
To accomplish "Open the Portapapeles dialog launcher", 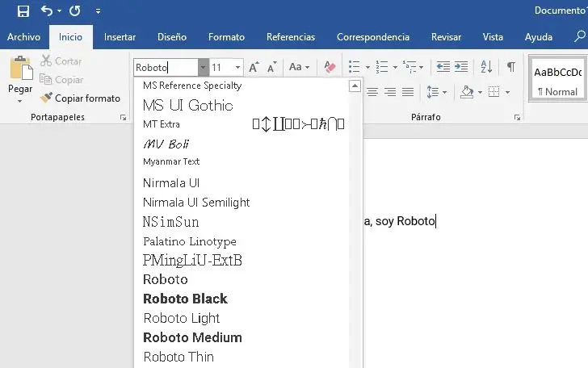I will pos(123,118).
